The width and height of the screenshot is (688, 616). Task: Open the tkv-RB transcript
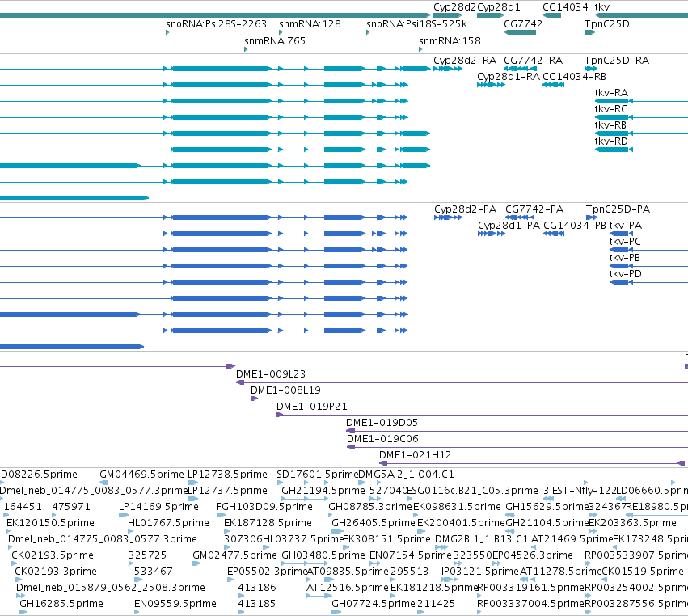641,133
